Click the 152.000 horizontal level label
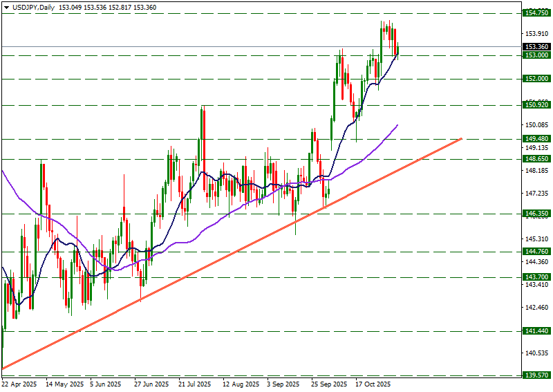The width and height of the screenshot is (553, 392). tap(537, 79)
